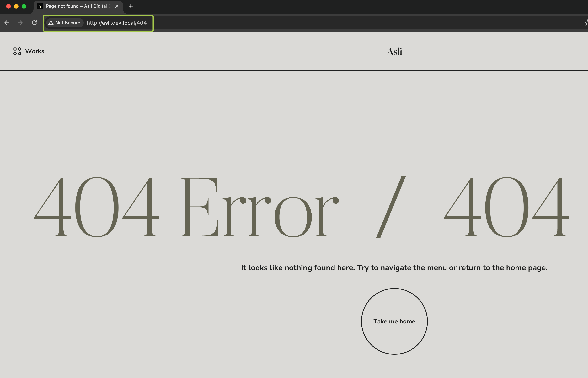The image size is (588, 378).
Task: Click the green maximize window button
Action: pos(24,6)
